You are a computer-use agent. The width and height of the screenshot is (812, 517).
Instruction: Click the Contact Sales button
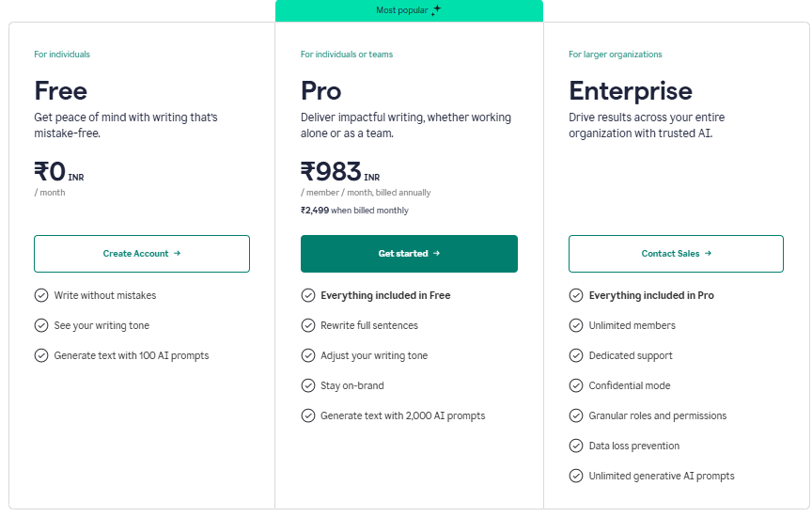(x=676, y=254)
